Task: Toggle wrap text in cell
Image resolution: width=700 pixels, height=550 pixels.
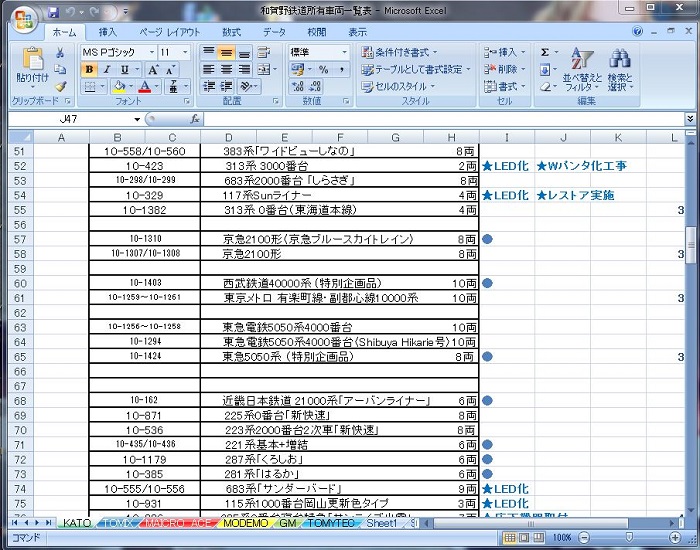Action: [264, 52]
